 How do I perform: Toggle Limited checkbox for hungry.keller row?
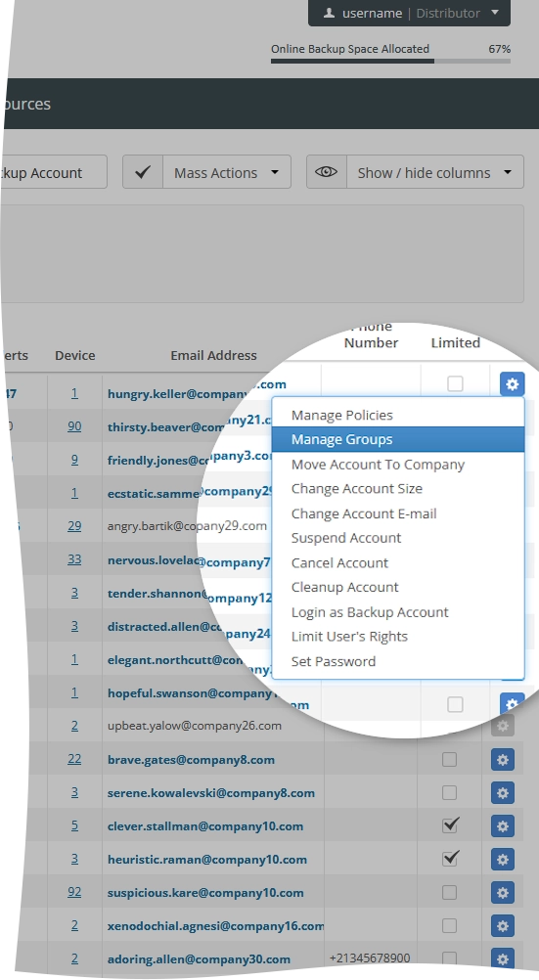pyautogui.click(x=455, y=383)
